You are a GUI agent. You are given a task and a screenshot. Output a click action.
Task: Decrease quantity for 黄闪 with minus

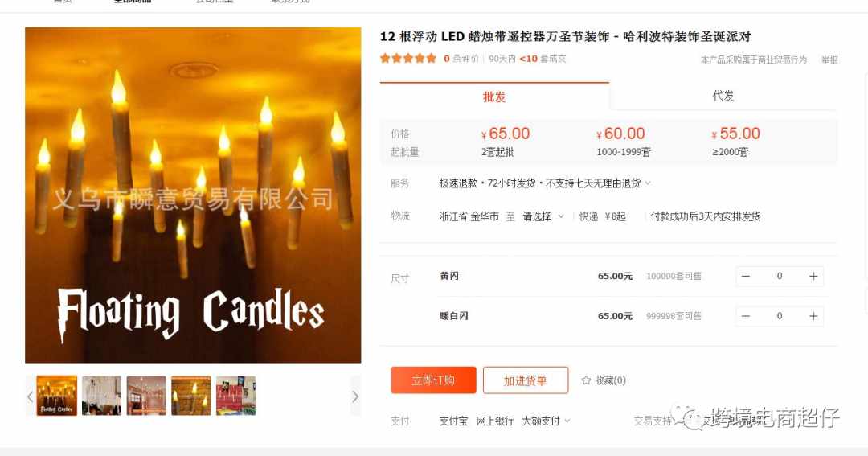pos(746,276)
